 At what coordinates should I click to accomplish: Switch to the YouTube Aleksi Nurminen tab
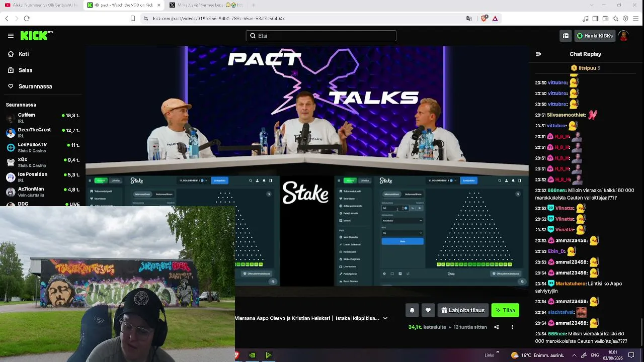pos(41,5)
